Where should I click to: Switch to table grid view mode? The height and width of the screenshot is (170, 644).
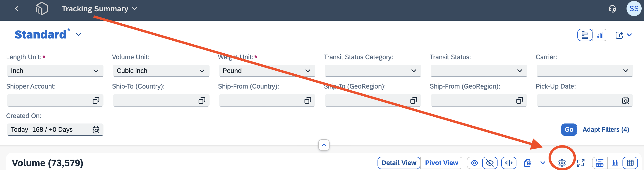[630, 163]
